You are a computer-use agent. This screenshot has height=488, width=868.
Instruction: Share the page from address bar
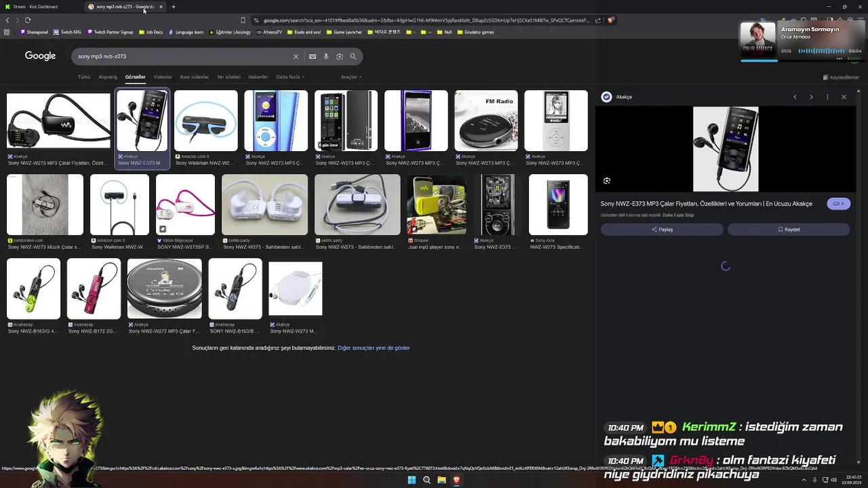point(597,20)
